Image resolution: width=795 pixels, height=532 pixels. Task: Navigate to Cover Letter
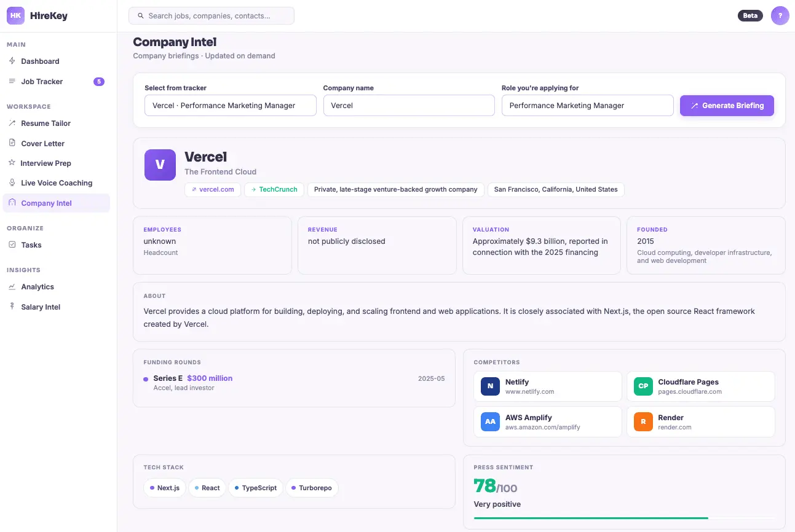pos(57,143)
